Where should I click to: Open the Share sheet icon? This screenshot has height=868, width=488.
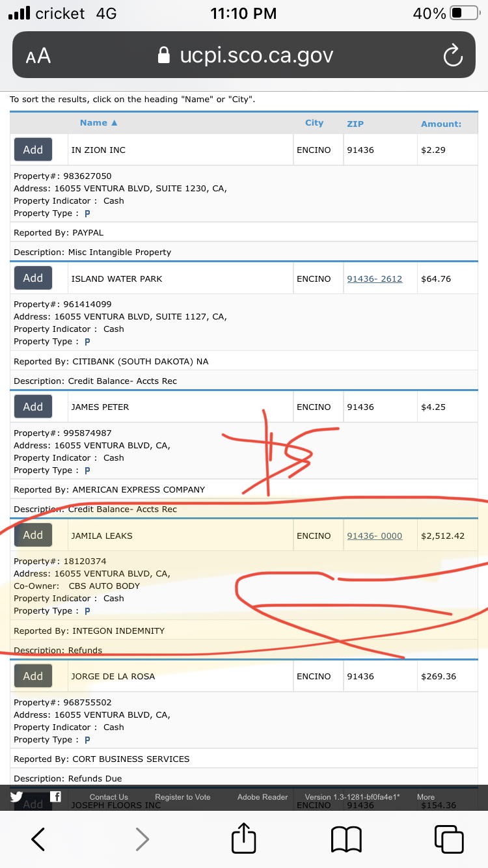pyautogui.click(x=244, y=837)
